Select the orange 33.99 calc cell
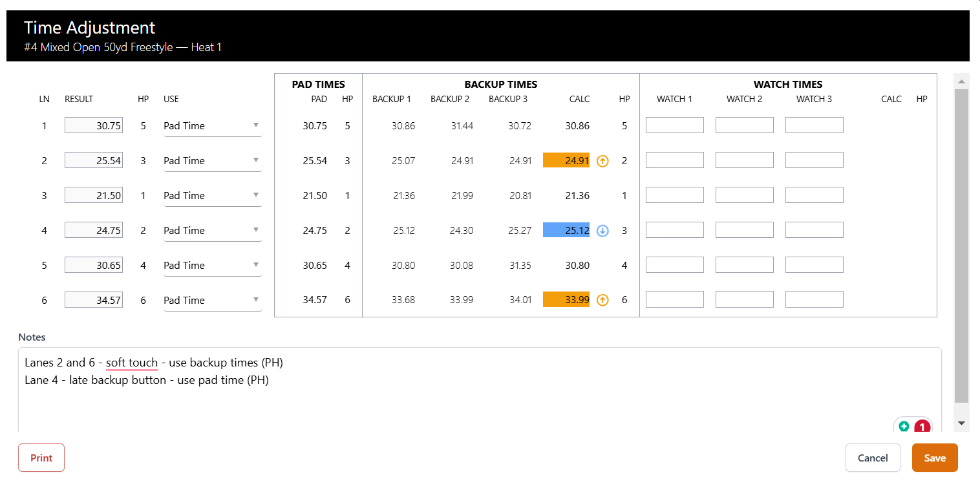980x499 pixels. tap(566, 300)
